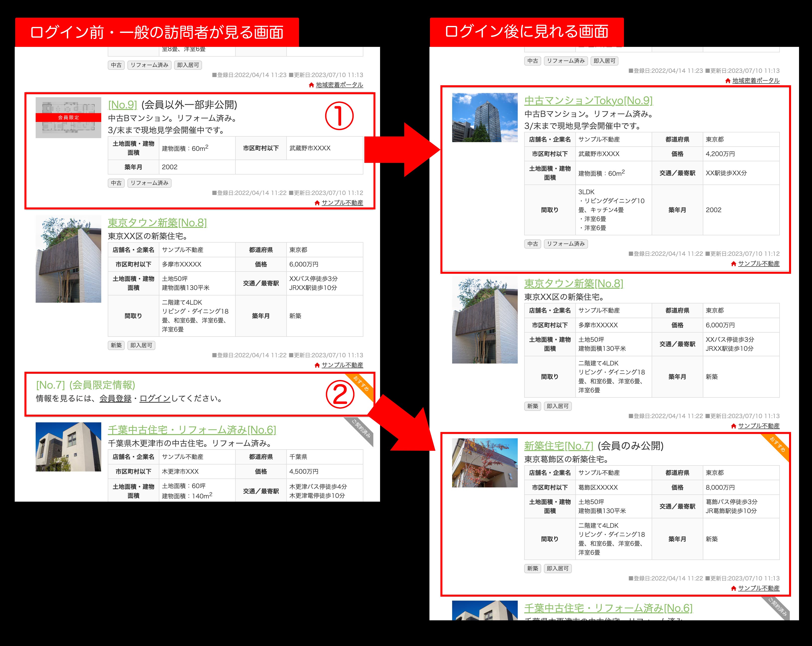This screenshot has height=646, width=812.
Task: Click サンプル不動産 link under 新築住宅[No.7]
Action: point(759,588)
